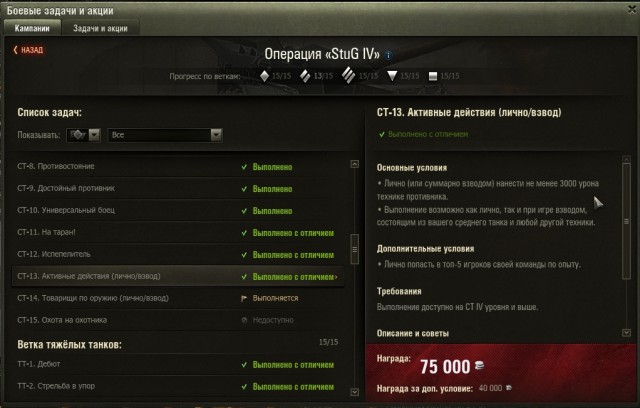Click the 75 000 reward amount
This screenshot has height=408, width=640.
coord(445,366)
